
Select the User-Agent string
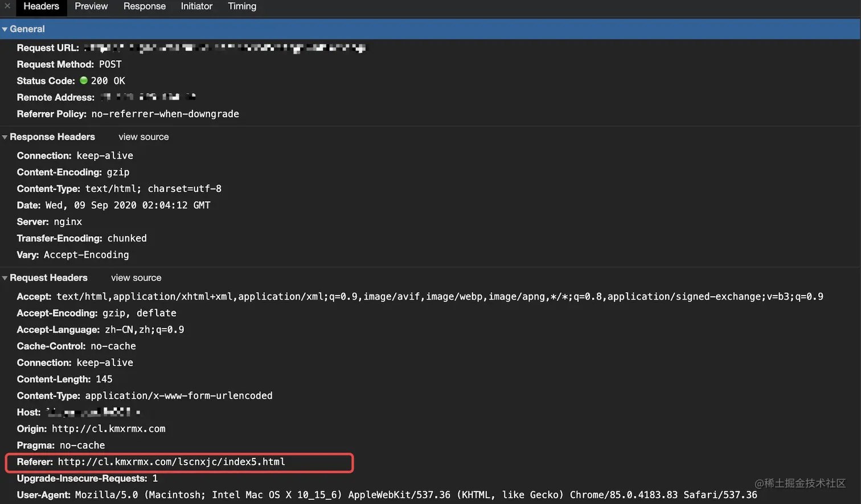coord(416,494)
